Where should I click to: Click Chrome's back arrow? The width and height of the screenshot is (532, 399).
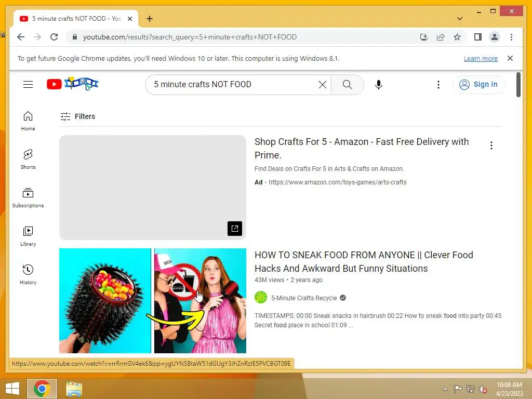coord(21,37)
